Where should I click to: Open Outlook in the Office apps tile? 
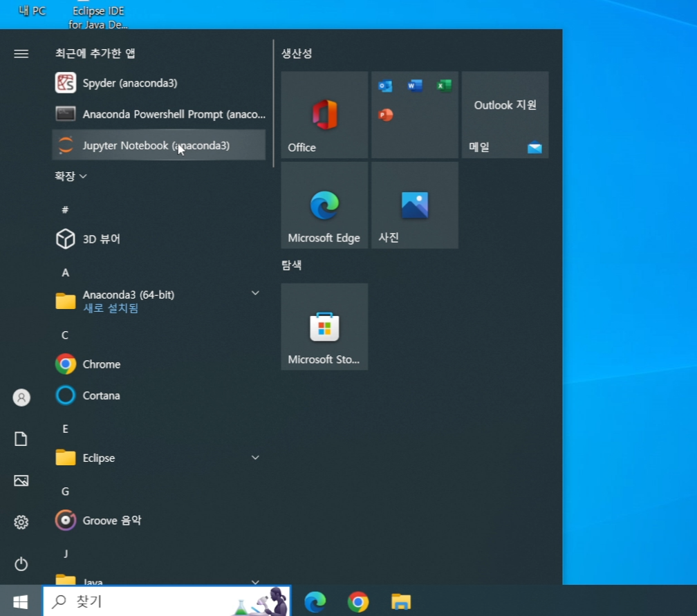click(385, 85)
